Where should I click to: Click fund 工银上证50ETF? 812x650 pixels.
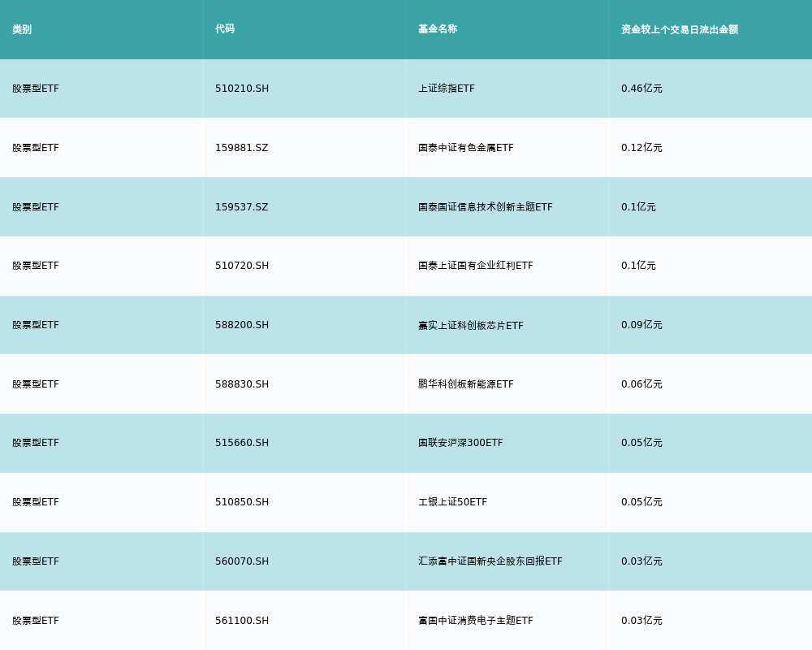452,502
